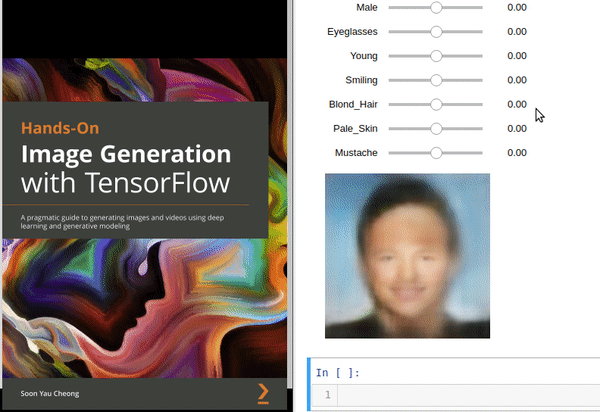The image size is (600, 412).
Task: Click the Young value readout 0.00
Action: coord(517,56)
